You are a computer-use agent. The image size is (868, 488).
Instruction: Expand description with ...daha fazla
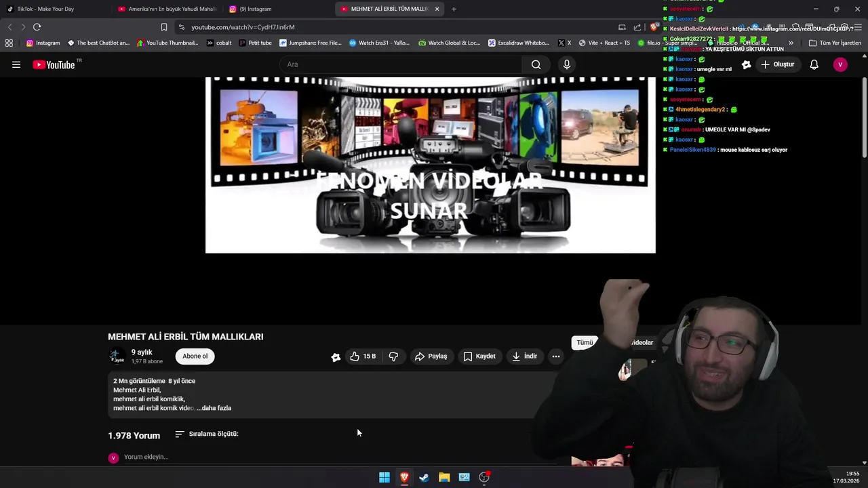[x=215, y=408]
